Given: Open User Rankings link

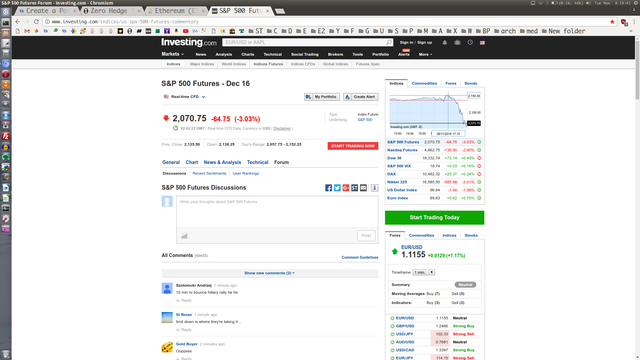Looking at the screenshot, I should coord(246,173).
